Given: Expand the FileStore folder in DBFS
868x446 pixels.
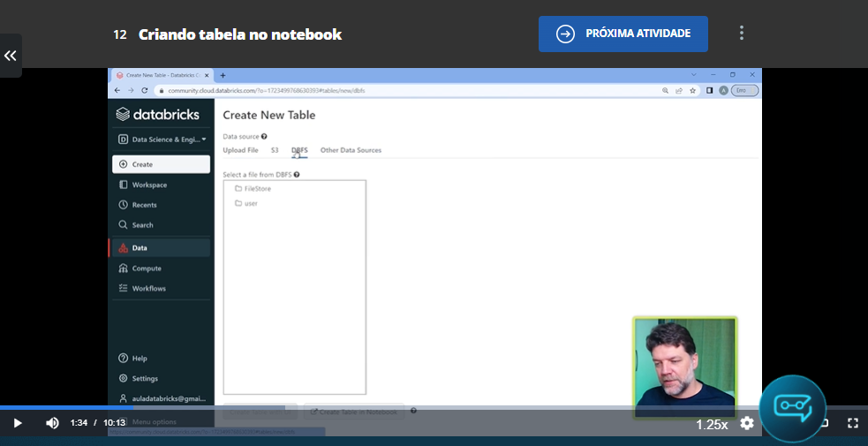Looking at the screenshot, I should tap(253, 189).
